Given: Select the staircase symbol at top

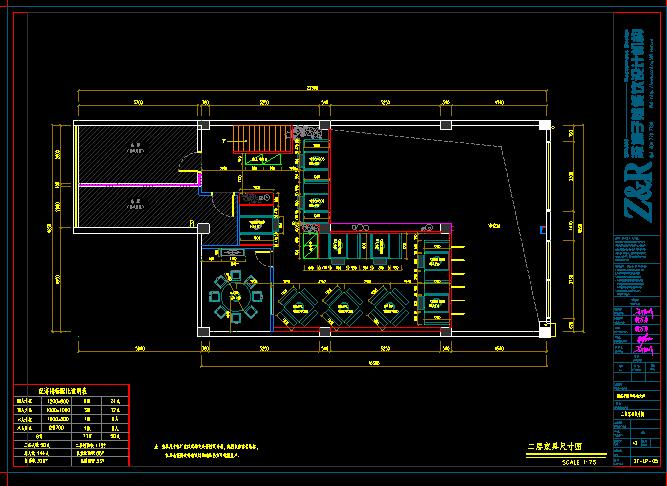Looking at the screenshot, I should [258, 138].
